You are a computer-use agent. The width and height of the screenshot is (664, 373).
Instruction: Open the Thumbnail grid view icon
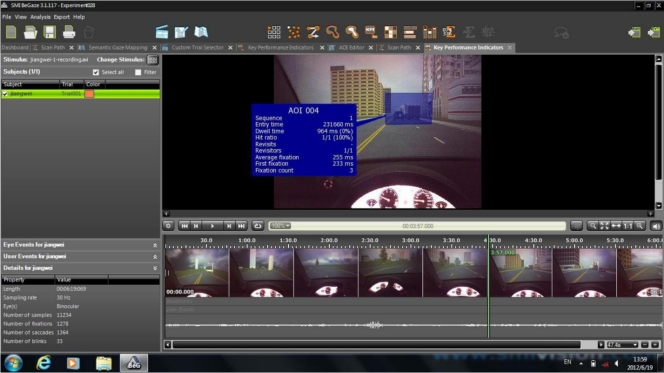click(x=274, y=32)
